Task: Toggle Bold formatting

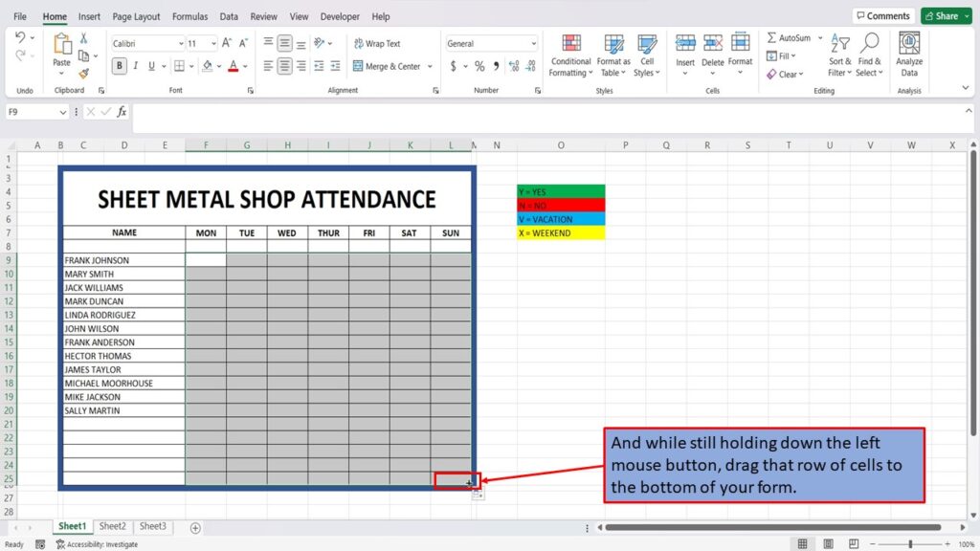Action: [x=119, y=66]
